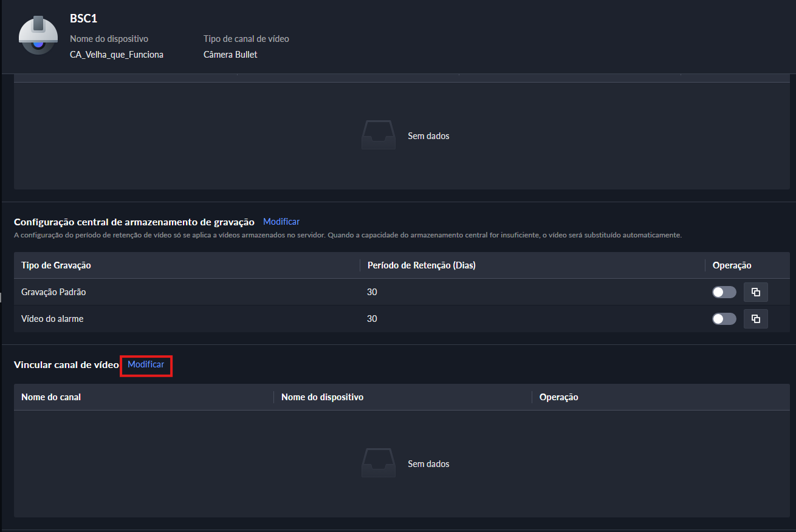Viewport: 796px width, 532px height.
Task: Select the Gravação Padrão row label
Action: (x=53, y=292)
